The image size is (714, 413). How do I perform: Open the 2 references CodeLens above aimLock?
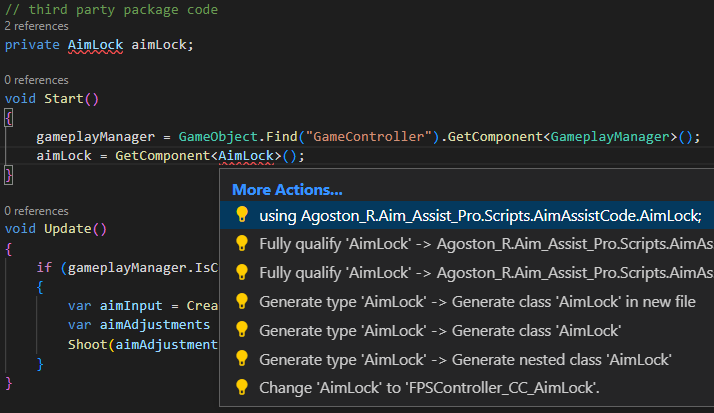click(x=36, y=26)
